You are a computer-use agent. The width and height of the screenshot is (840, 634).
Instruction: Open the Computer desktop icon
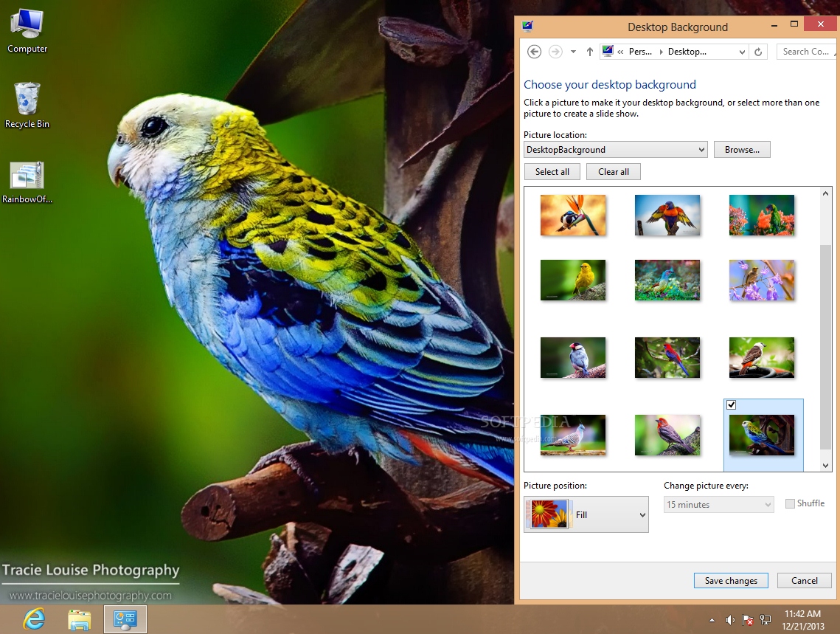pos(27,31)
